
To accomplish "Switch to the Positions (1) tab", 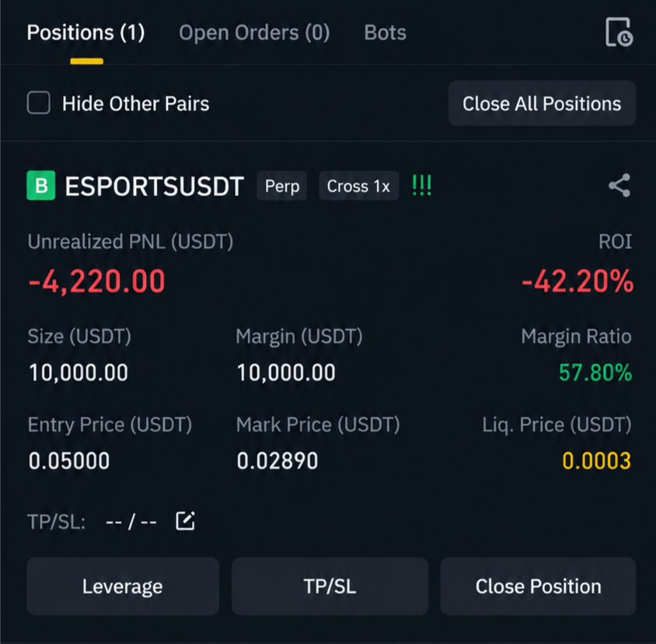I will point(85,33).
